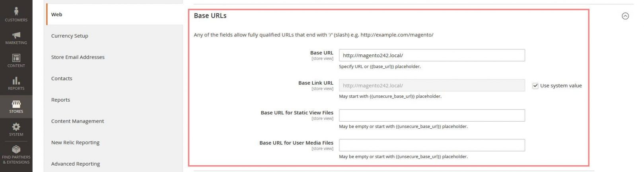Open the Customers section icon
This screenshot has height=172, width=644.
click(16, 11)
